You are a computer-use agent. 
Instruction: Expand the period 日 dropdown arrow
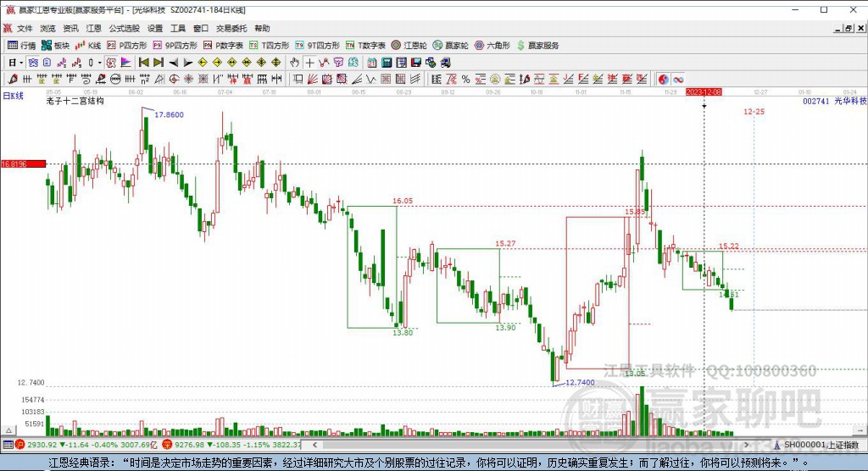point(21,63)
